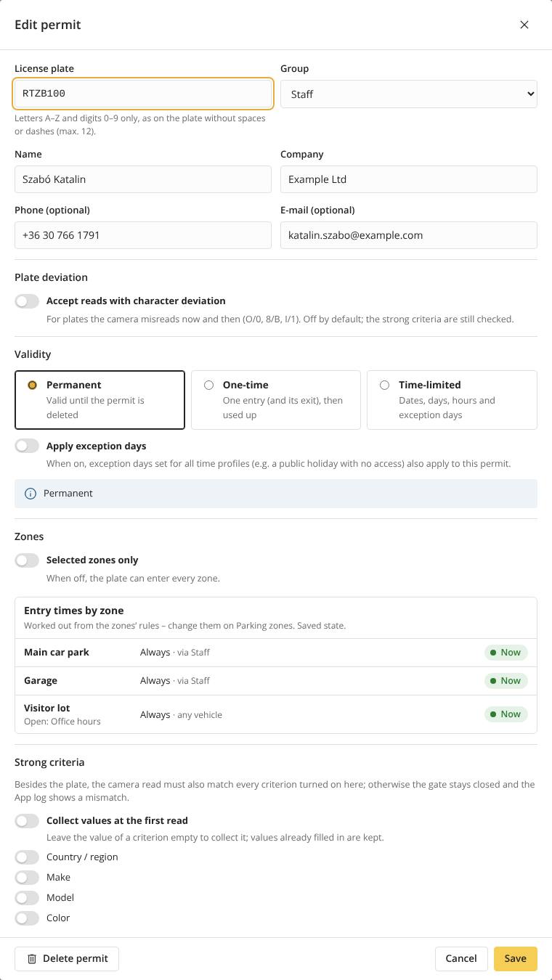552x980 pixels.
Task: Switch on the Make criterion
Action: click(x=27, y=878)
